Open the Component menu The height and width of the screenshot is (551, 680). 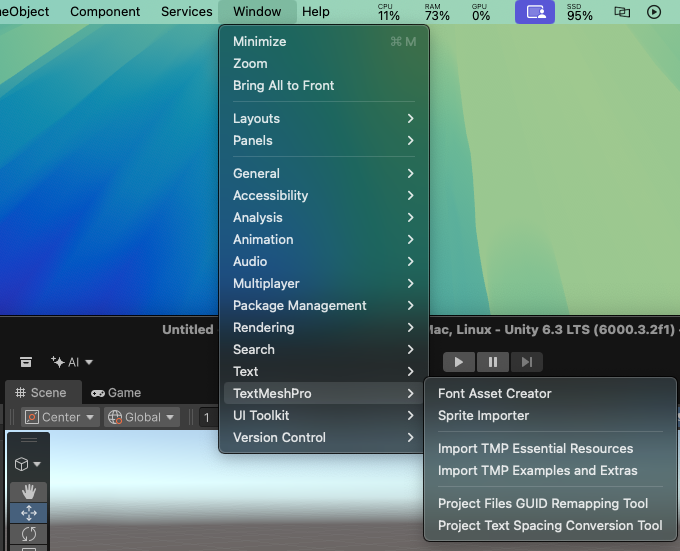(105, 11)
